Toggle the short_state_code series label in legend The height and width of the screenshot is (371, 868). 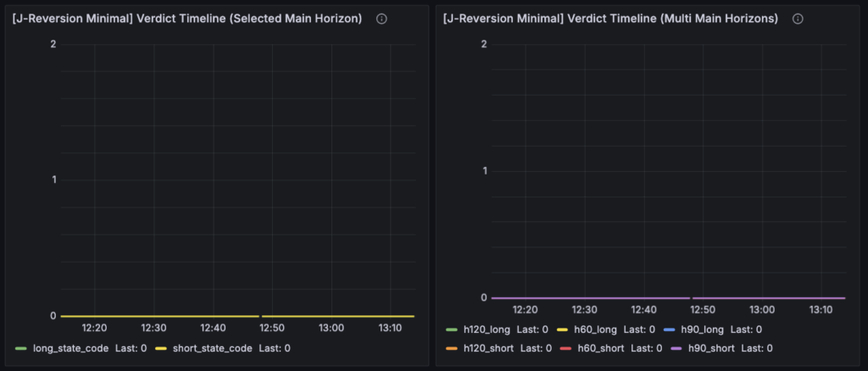212,348
